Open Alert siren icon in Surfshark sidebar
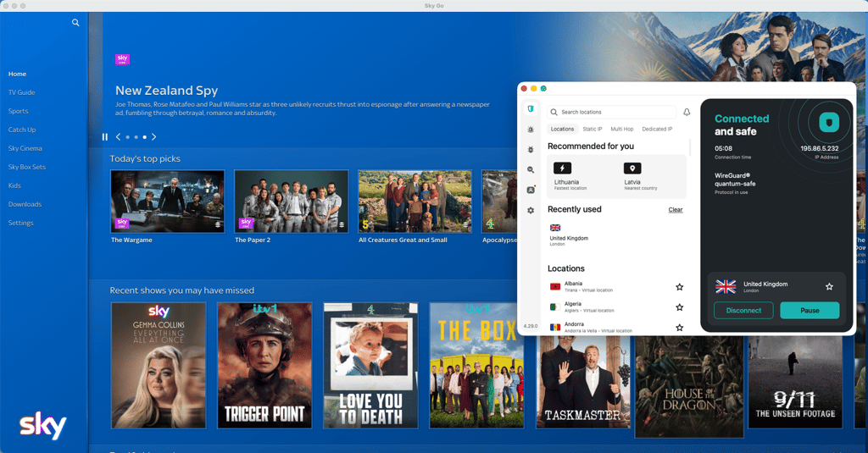This screenshot has height=453, width=868. pos(531,130)
